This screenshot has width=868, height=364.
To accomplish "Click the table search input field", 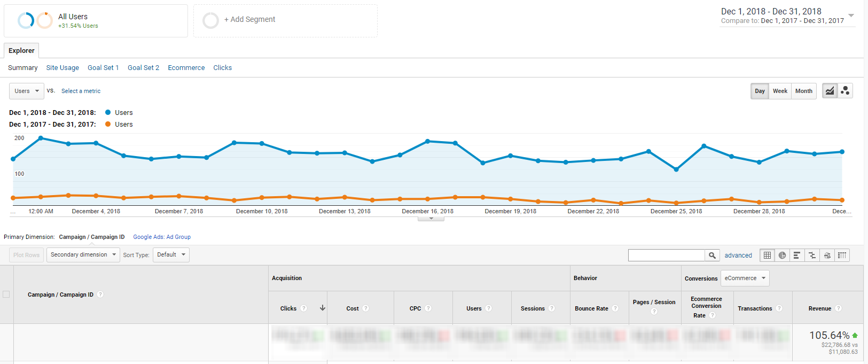I will click(x=666, y=255).
